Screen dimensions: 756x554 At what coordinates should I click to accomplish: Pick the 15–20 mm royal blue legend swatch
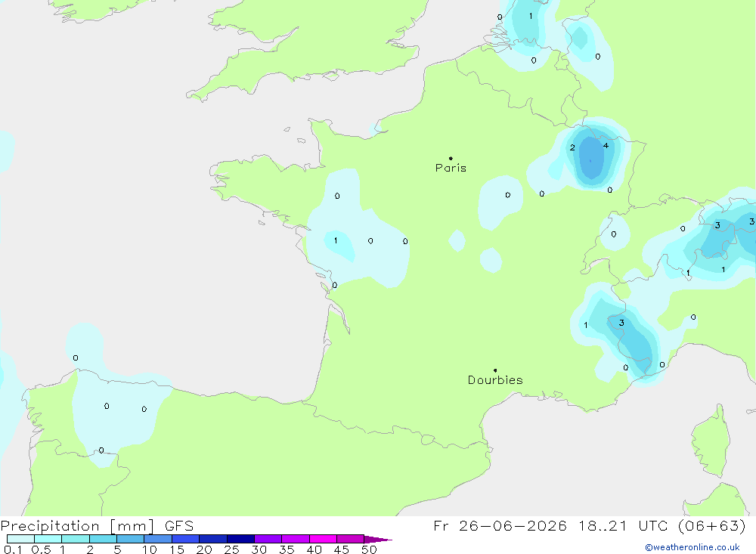click(x=186, y=539)
